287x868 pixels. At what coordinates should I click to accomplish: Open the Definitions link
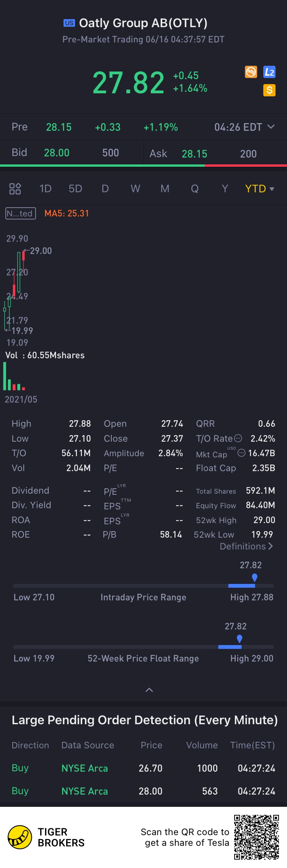(246, 546)
